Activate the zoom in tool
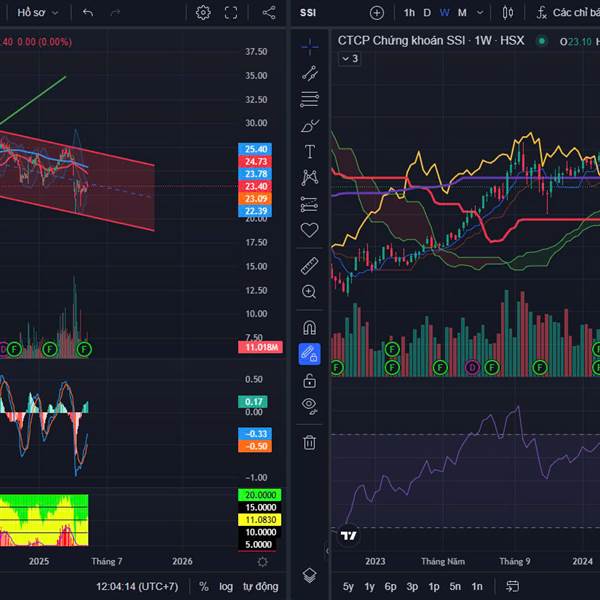This screenshot has width=600, height=600. coord(310,292)
